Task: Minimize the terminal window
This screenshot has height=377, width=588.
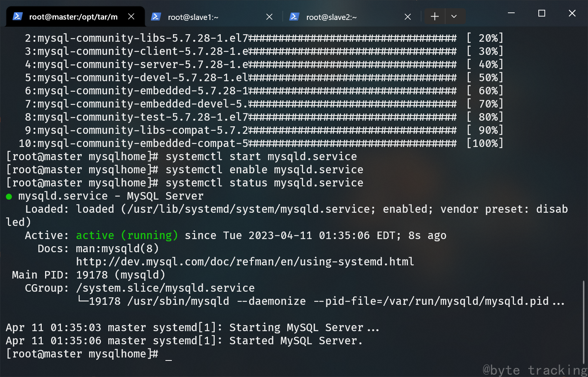Action: [511, 13]
